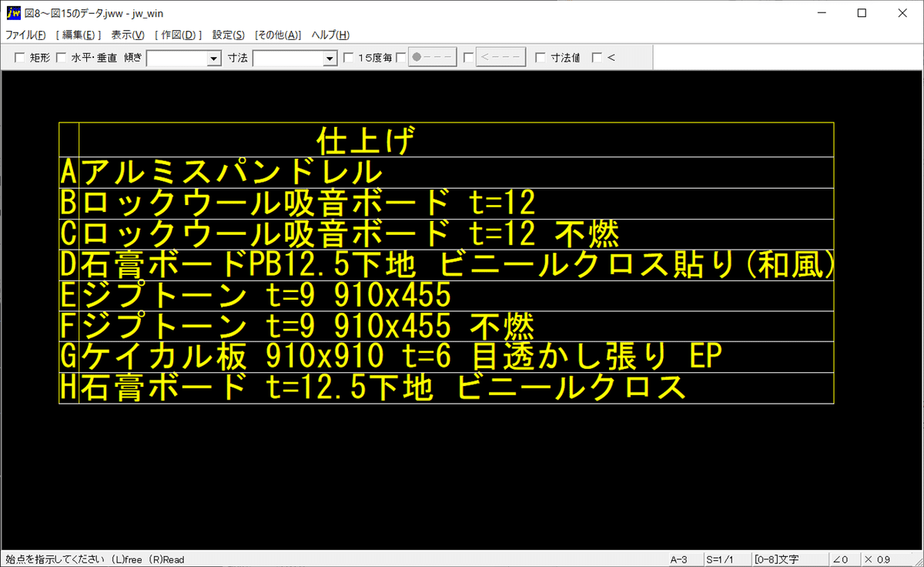Toggle the <--- arrow style checkbox

coord(469,57)
